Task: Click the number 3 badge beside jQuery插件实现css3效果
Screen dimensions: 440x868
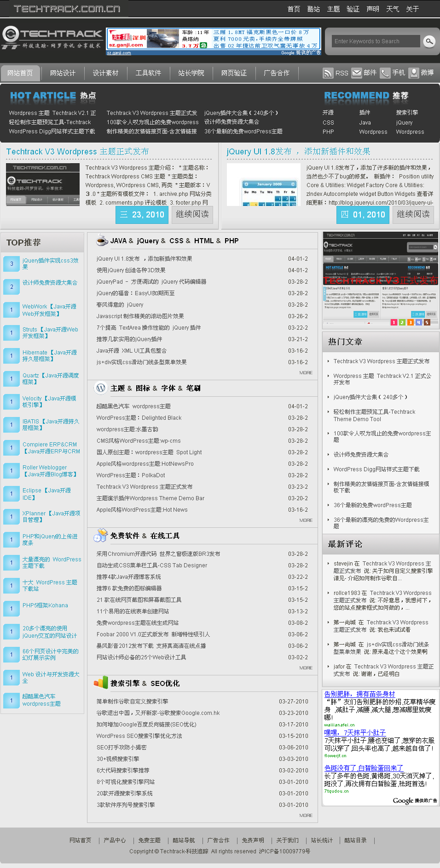Action: click(12, 264)
